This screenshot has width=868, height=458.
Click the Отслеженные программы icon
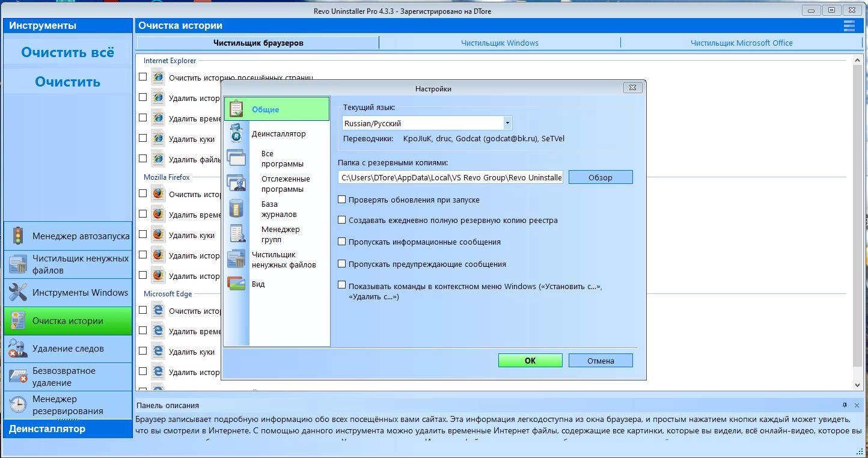point(236,183)
